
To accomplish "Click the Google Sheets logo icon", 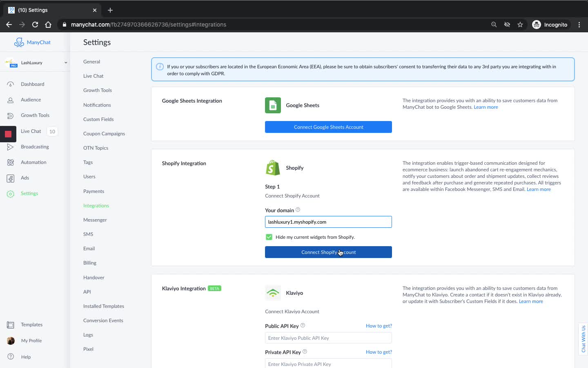I will pos(273,105).
